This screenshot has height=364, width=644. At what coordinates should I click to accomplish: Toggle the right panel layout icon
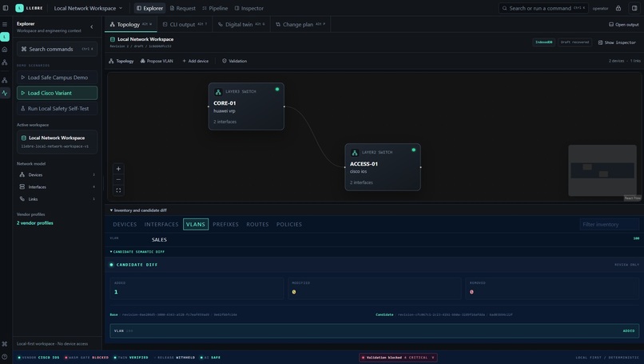(634, 8)
